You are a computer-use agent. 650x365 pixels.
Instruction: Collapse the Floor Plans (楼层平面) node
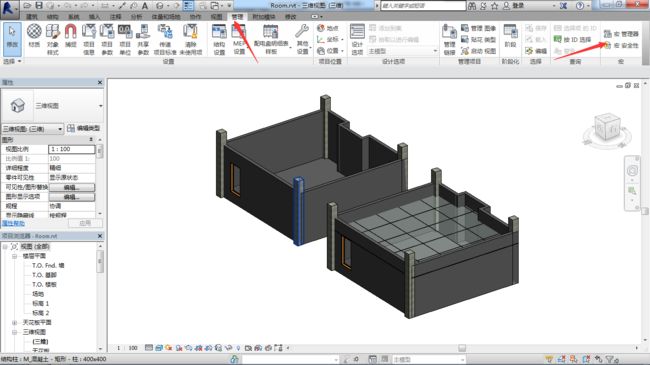point(15,256)
